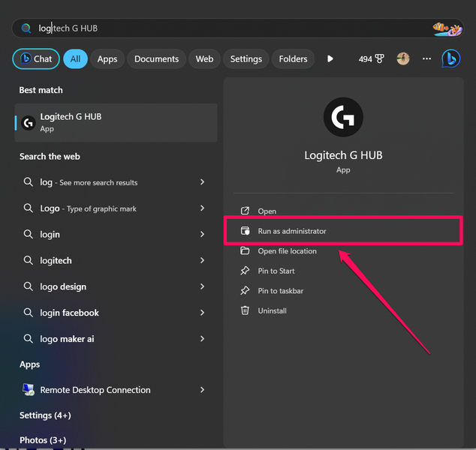
Task: Open Remote Desktop Connection app result
Action: click(95, 390)
